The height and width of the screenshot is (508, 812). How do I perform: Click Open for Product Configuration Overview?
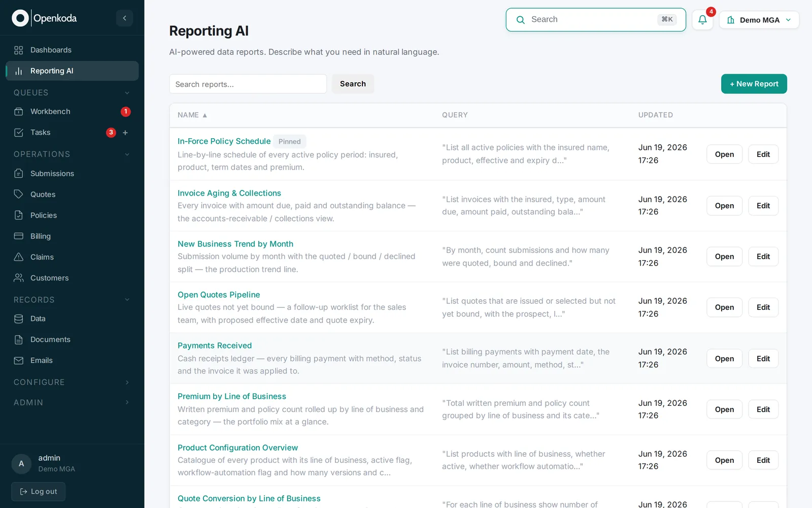tap(724, 460)
